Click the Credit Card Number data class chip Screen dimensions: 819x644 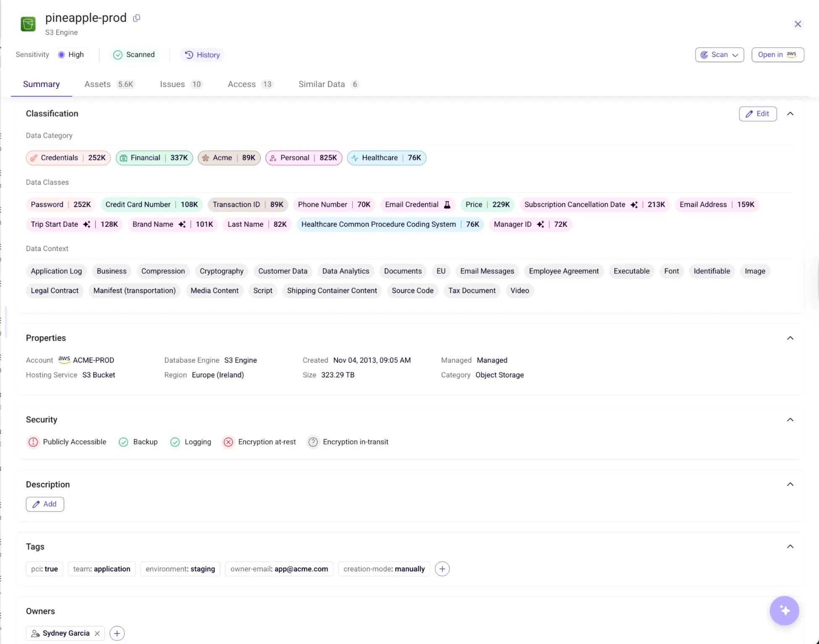point(151,204)
